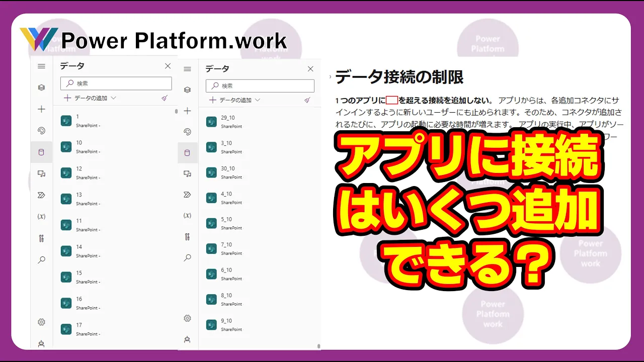Open Settings gear in left sidebar

coord(41,322)
